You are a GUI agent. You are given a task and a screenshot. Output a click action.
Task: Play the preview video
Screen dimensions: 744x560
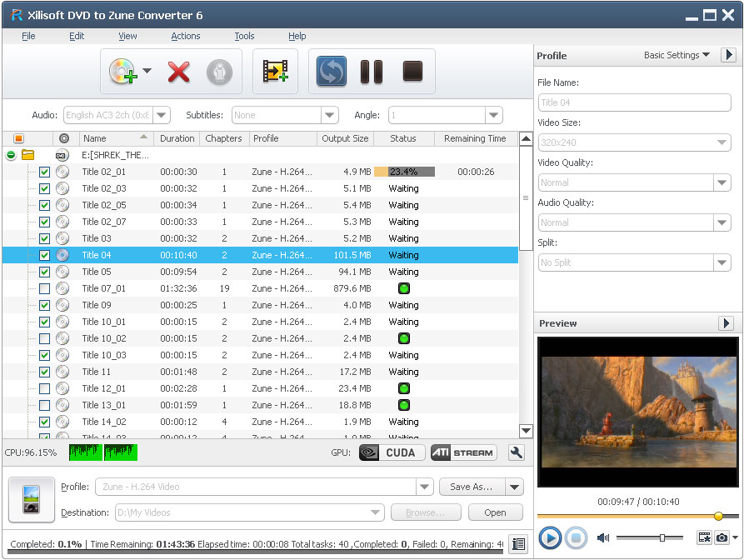[x=550, y=537]
